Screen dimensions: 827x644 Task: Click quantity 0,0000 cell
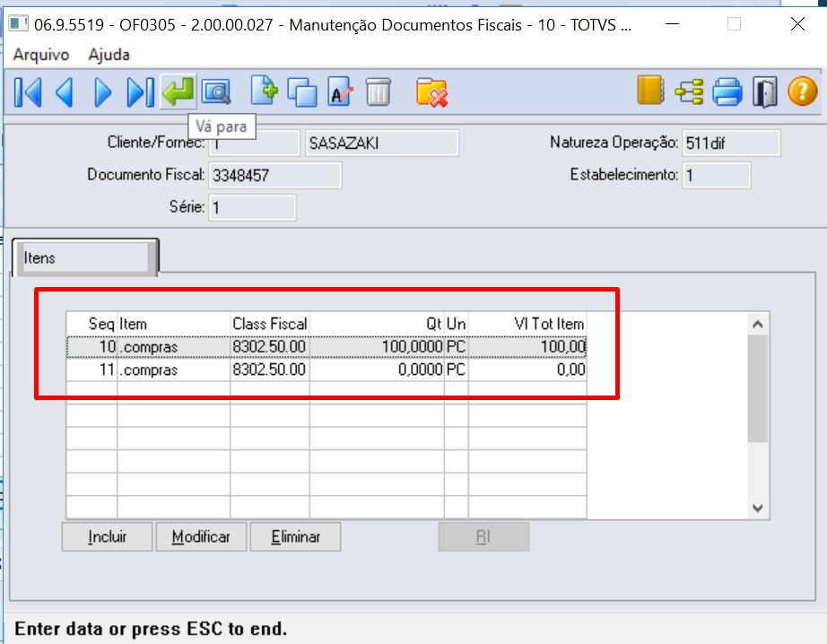coord(377,370)
